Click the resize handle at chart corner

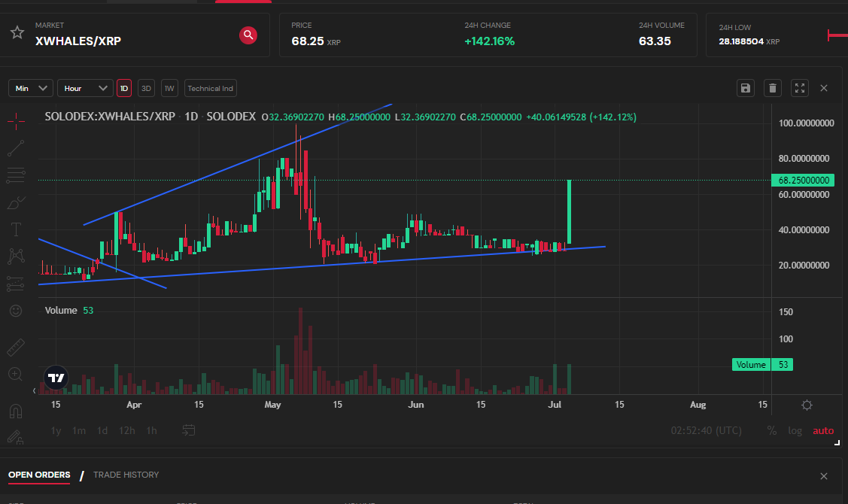837,443
